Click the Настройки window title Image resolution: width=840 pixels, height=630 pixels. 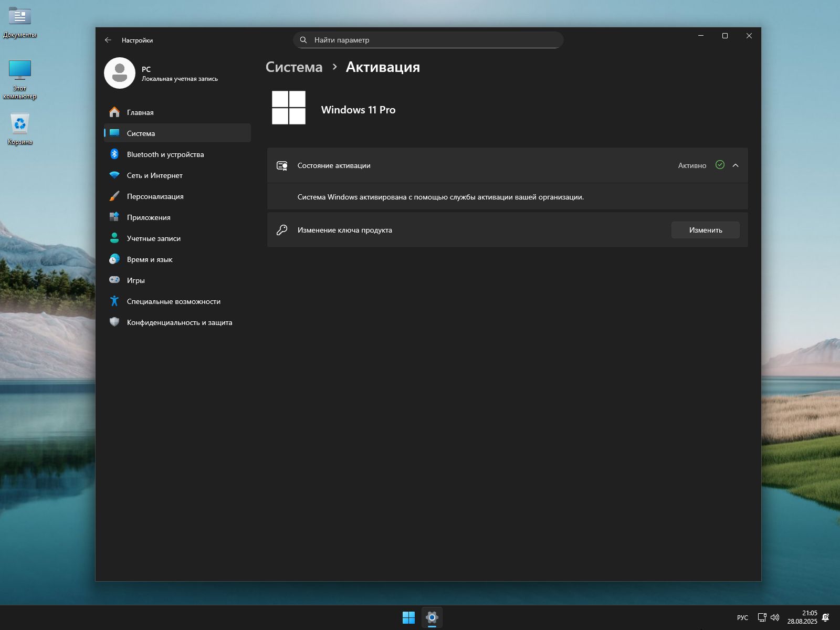(137, 40)
